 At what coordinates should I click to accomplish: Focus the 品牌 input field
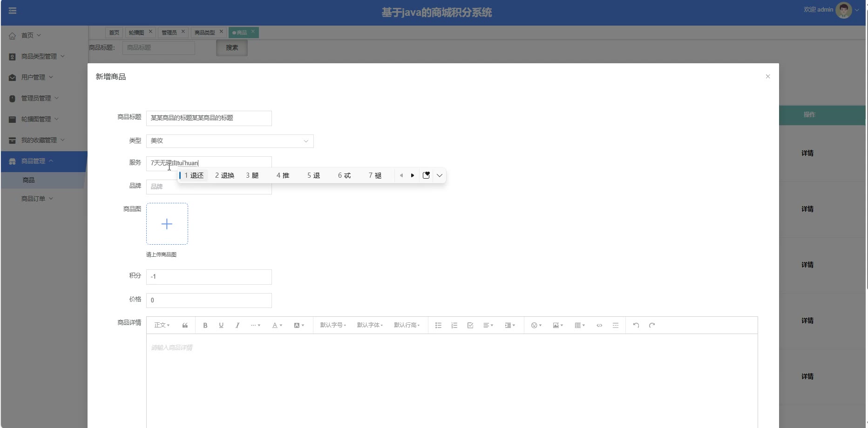209,187
